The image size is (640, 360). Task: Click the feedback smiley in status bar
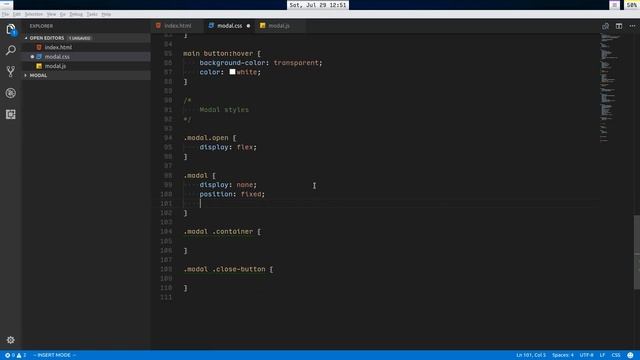click(630, 355)
